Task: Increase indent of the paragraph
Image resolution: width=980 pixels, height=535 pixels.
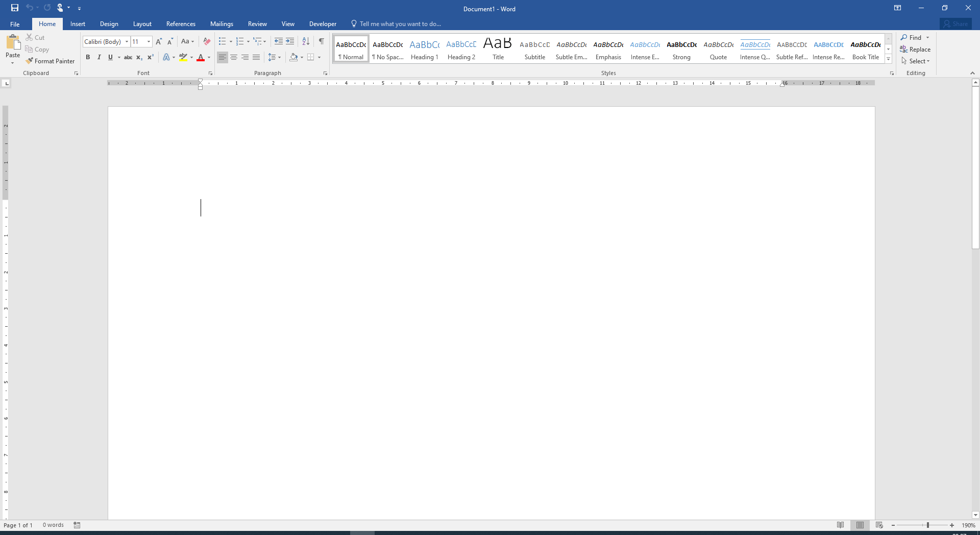Action: (290, 41)
